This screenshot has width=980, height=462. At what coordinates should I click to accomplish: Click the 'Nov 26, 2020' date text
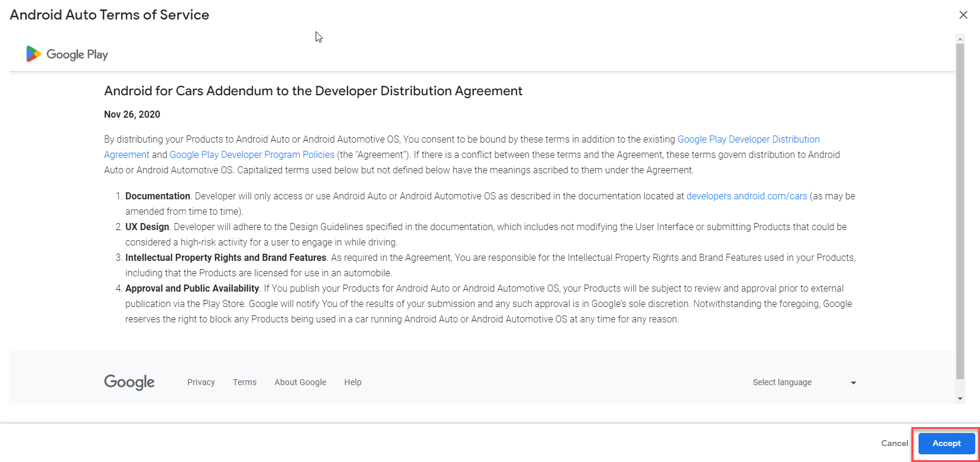132,114
